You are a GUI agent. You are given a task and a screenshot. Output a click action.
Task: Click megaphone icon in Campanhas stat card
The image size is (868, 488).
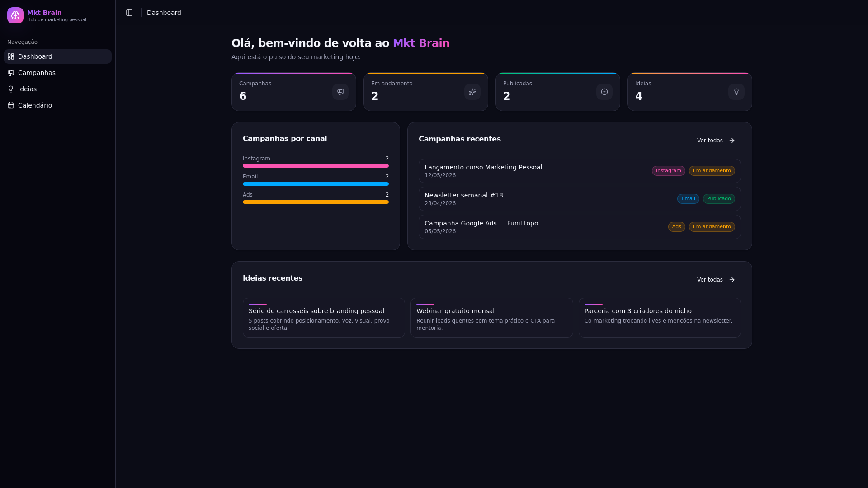(x=340, y=92)
